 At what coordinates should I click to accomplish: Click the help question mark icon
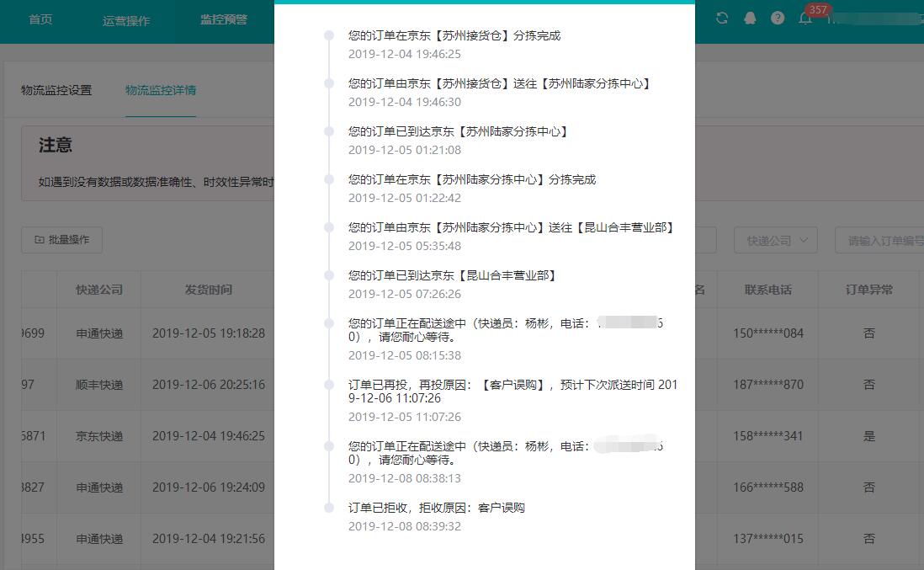[778, 19]
